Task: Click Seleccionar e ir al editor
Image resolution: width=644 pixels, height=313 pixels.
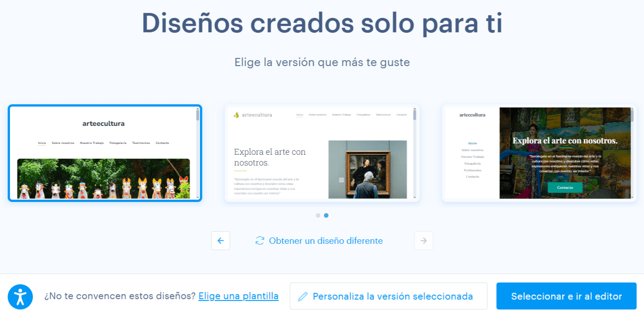Action: (566, 296)
